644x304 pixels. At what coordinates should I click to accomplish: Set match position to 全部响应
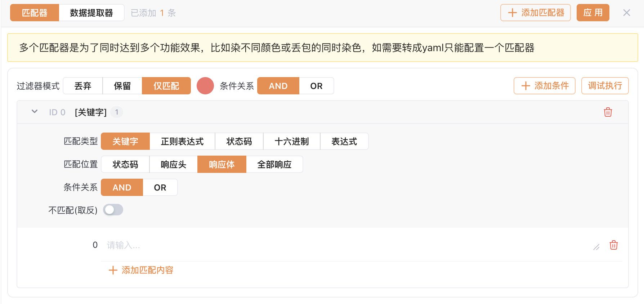[274, 165]
